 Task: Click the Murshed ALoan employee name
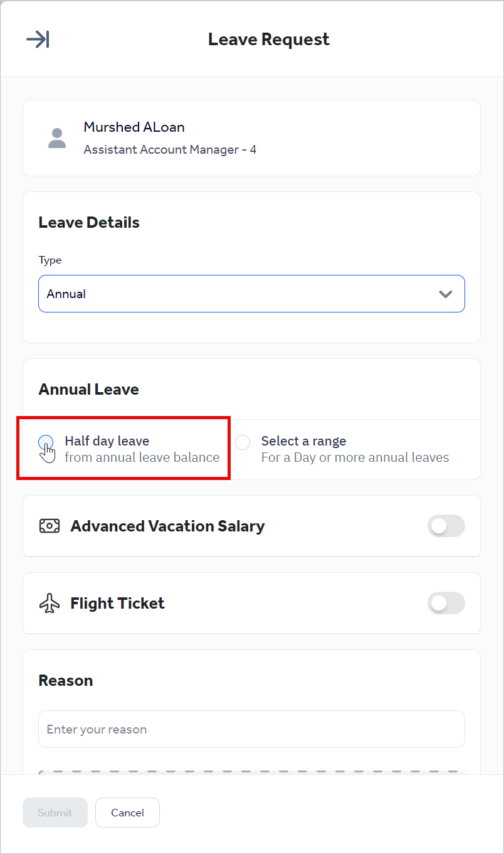click(134, 127)
